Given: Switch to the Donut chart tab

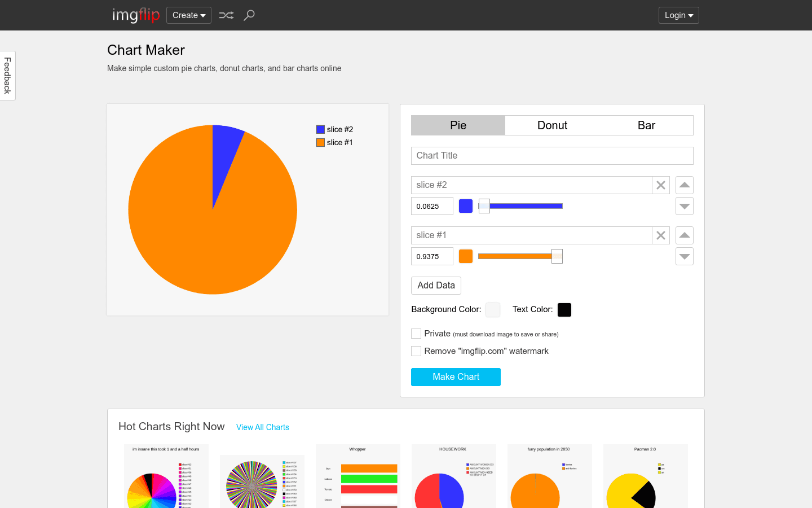Looking at the screenshot, I should click(x=552, y=125).
